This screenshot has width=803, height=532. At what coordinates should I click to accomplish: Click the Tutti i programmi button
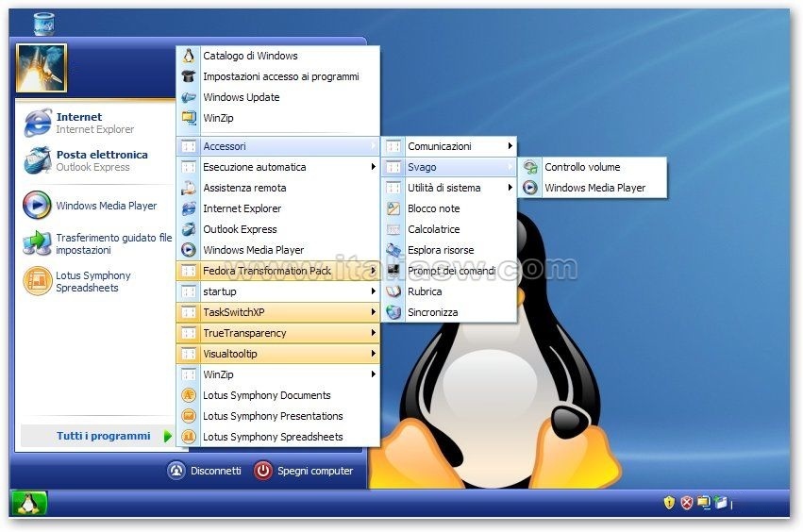pos(97,436)
